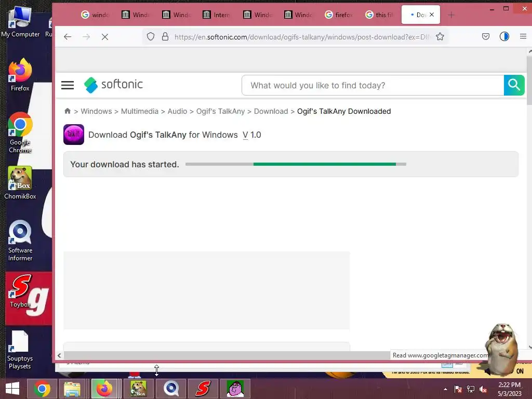Open Software Informer from the taskbar
The width and height of the screenshot is (532, 399).
[x=171, y=389]
